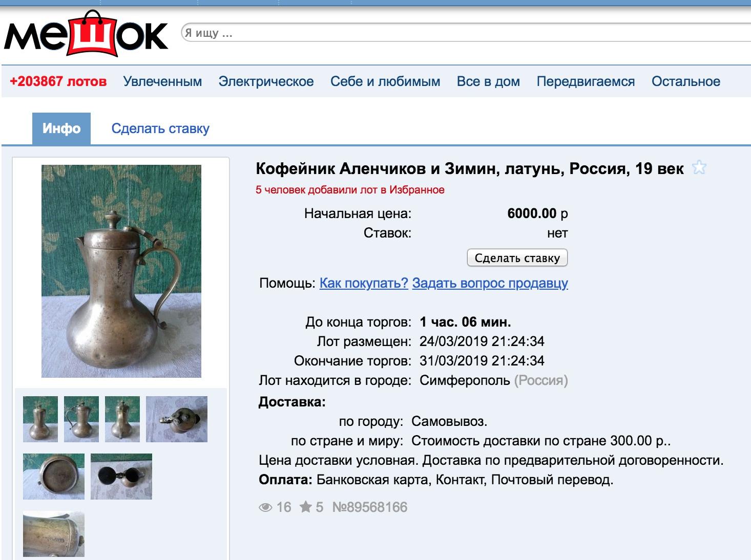
Task: Click the Мешок logo
Action: 86,33
